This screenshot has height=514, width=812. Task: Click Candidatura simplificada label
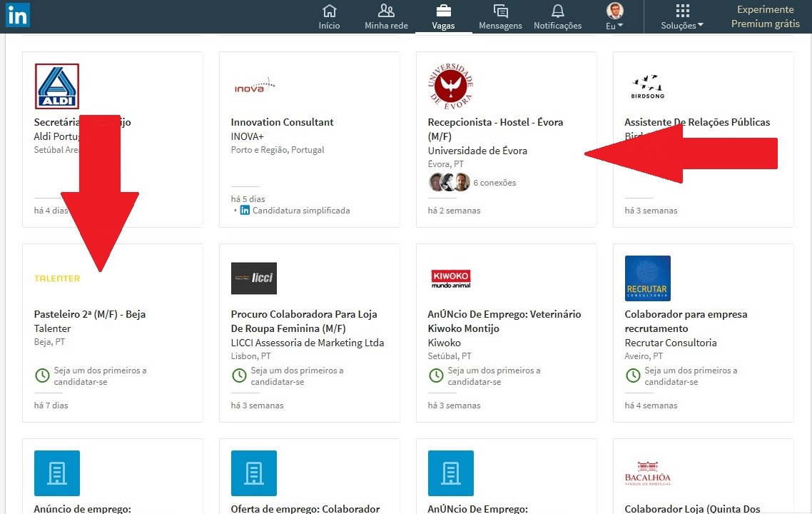point(301,211)
